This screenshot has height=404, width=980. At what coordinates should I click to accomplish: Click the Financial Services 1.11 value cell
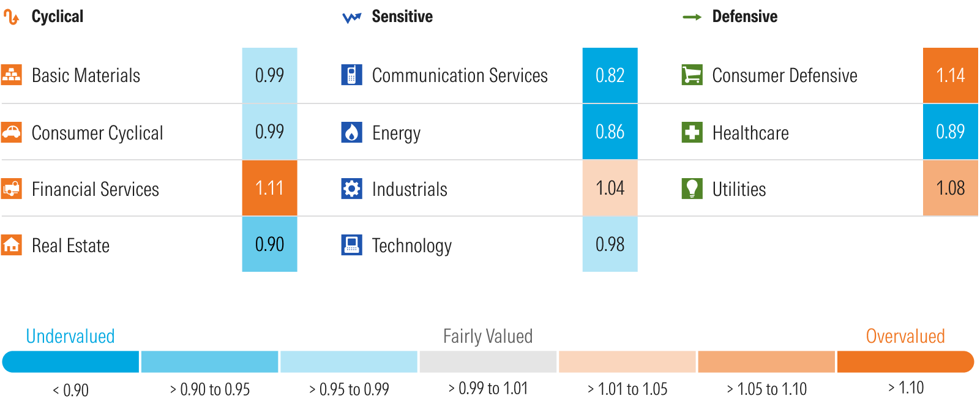269,188
